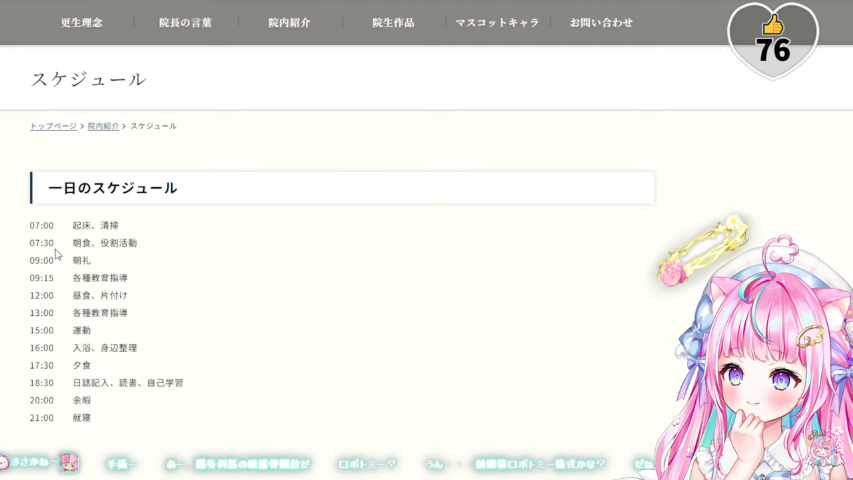This screenshot has height=480, width=853.
Task: Click the スケジュール page title
Action: pyautogui.click(x=89, y=79)
